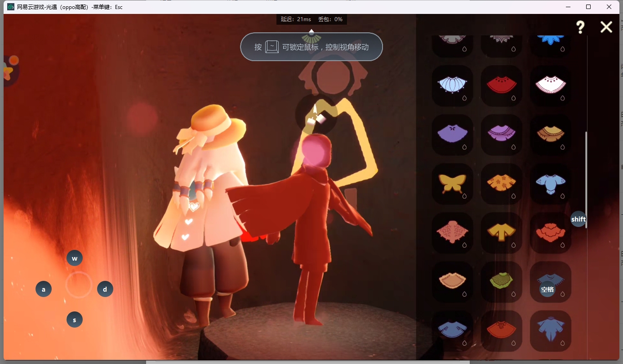Viewport: 623px width, 364px height.
Task: Select the violet layered fringed cape
Action: [x=502, y=134]
